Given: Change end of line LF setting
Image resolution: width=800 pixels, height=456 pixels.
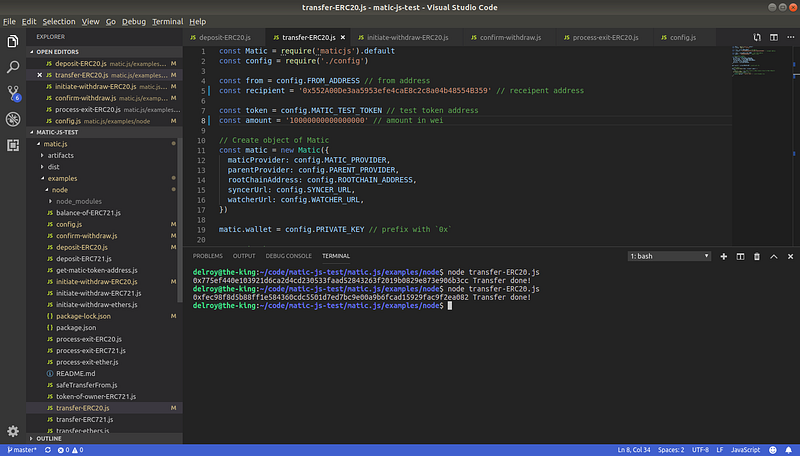Looking at the screenshot, I should pos(719,450).
